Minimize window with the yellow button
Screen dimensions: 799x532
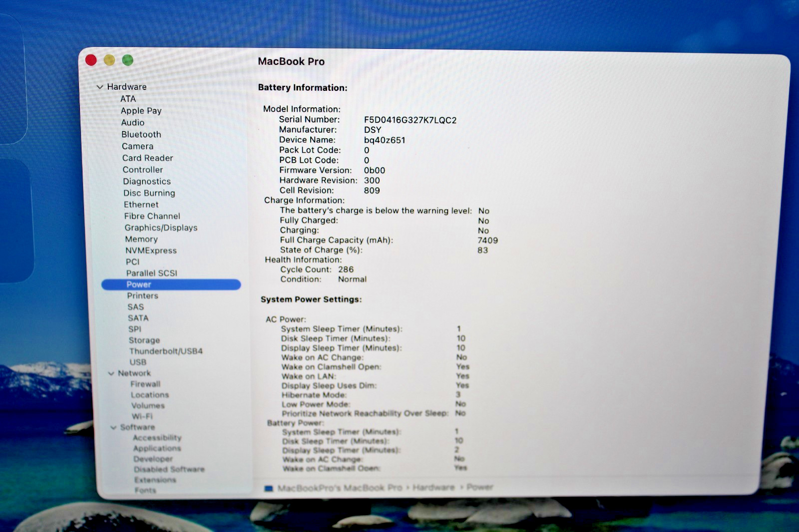(109, 60)
